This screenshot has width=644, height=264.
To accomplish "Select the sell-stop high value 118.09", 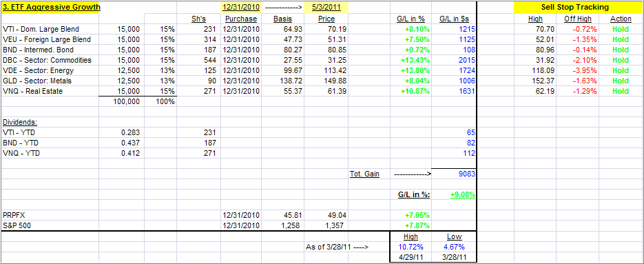I will (534, 70).
